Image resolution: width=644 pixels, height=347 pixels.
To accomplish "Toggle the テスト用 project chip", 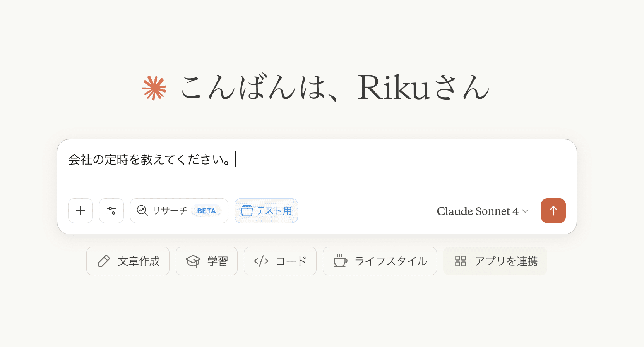I will (266, 211).
